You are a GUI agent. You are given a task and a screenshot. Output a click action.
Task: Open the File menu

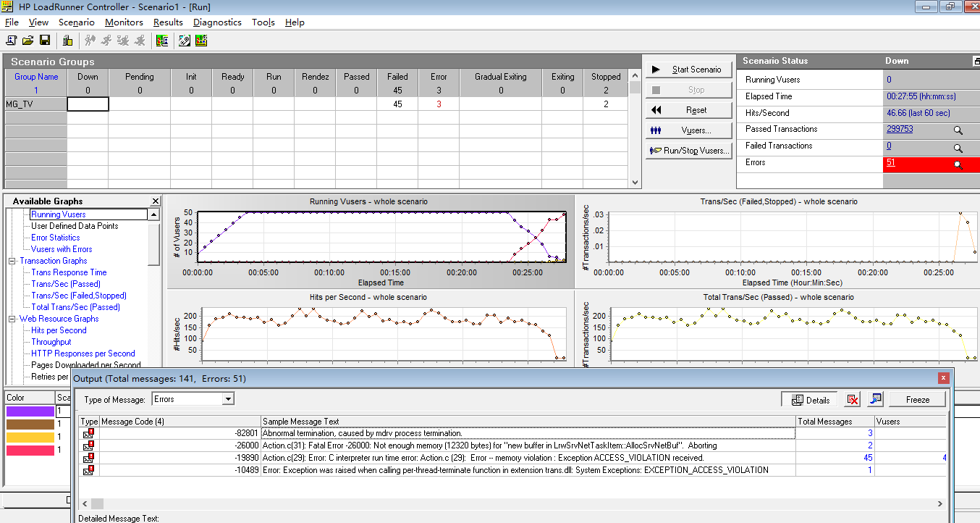coord(12,22)
